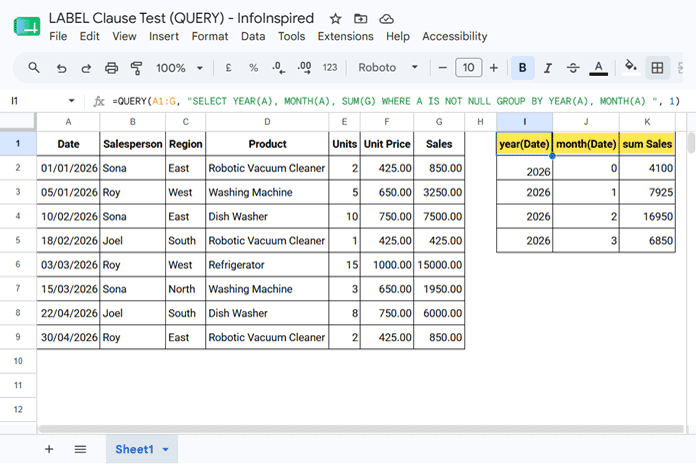Open the Format menu

tap(210, 36)
